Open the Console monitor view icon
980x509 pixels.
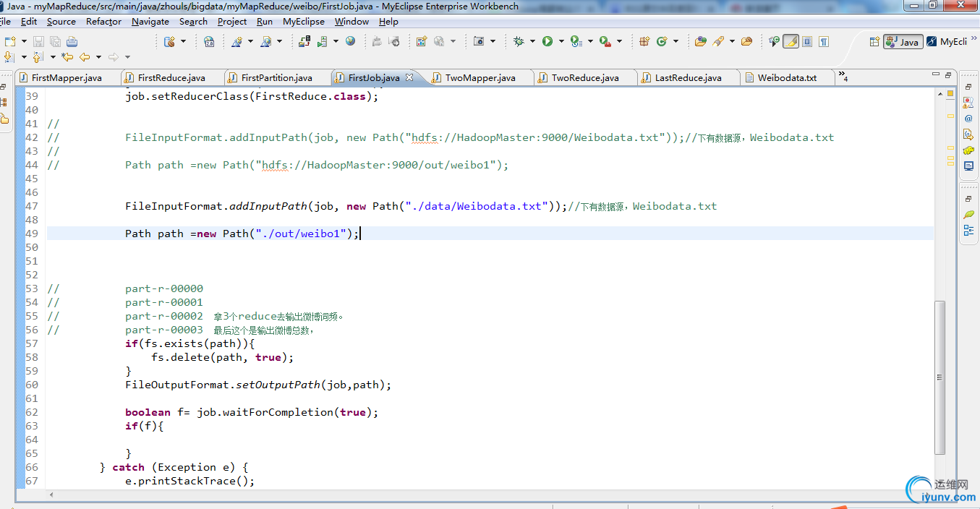968,166
